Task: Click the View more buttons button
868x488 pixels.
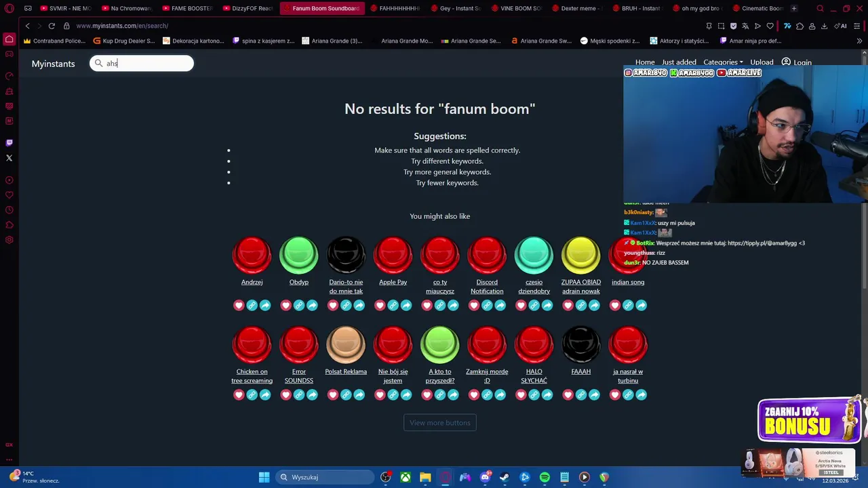Action: pos(440,423)
